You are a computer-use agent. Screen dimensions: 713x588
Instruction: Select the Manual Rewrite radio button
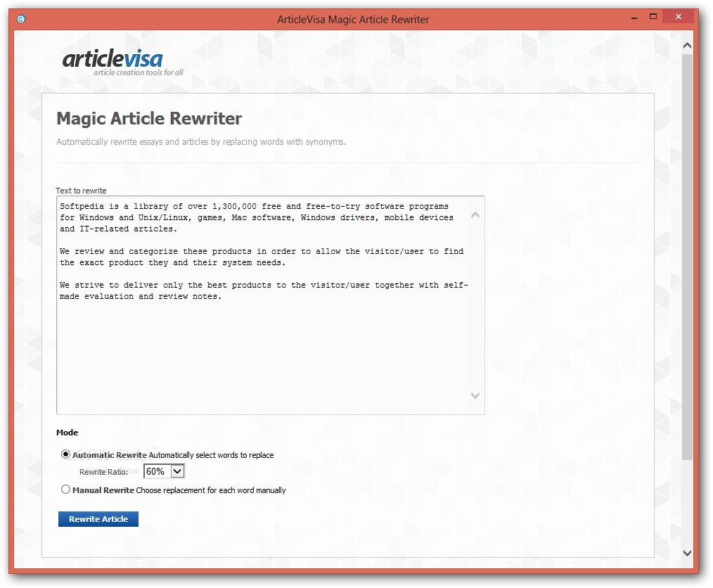tap(66, 490)
